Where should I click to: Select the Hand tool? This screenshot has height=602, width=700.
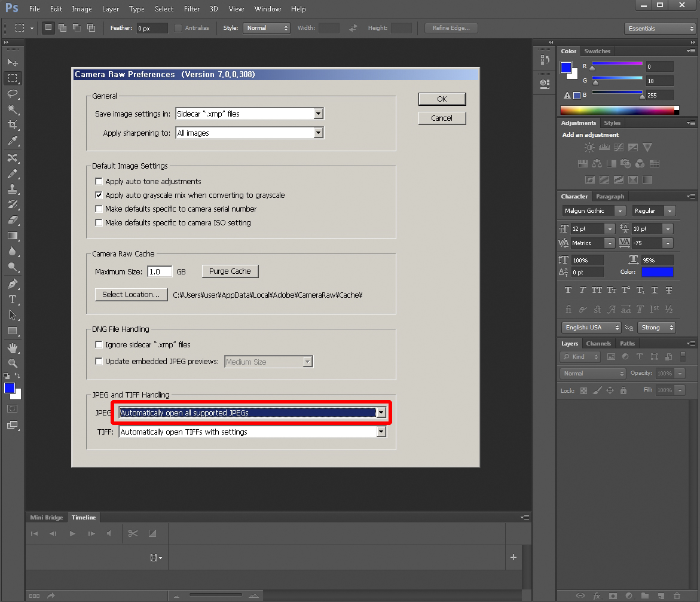click(x=13, y=347)
